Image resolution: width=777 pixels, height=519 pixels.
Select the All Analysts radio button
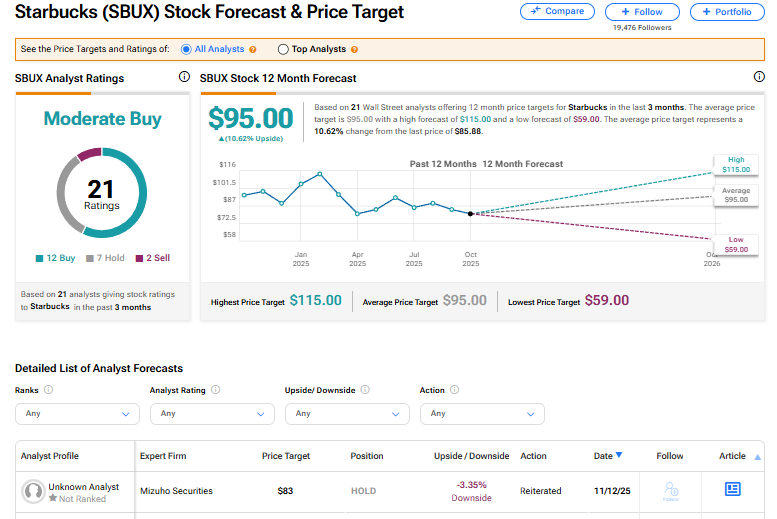(187, 49)
